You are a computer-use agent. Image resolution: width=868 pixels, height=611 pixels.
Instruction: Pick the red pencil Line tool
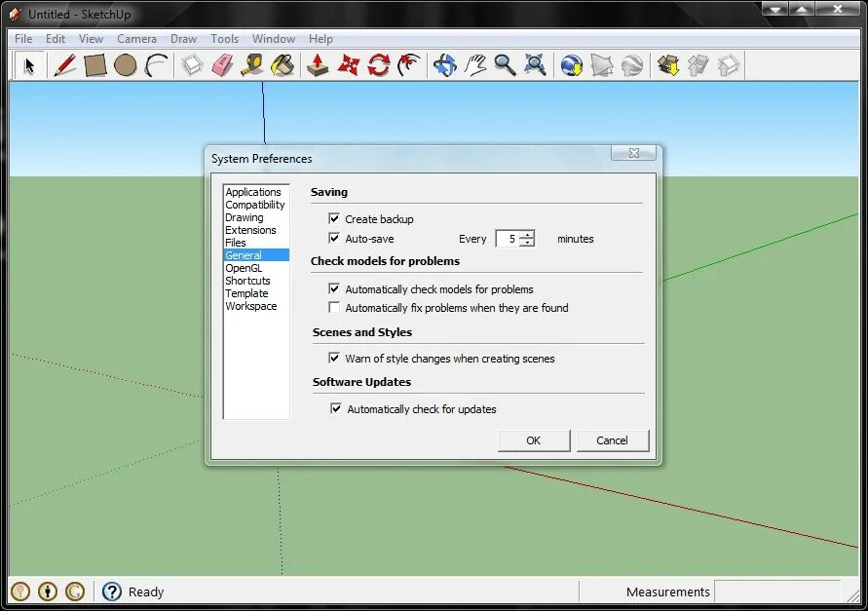point(64,65)
